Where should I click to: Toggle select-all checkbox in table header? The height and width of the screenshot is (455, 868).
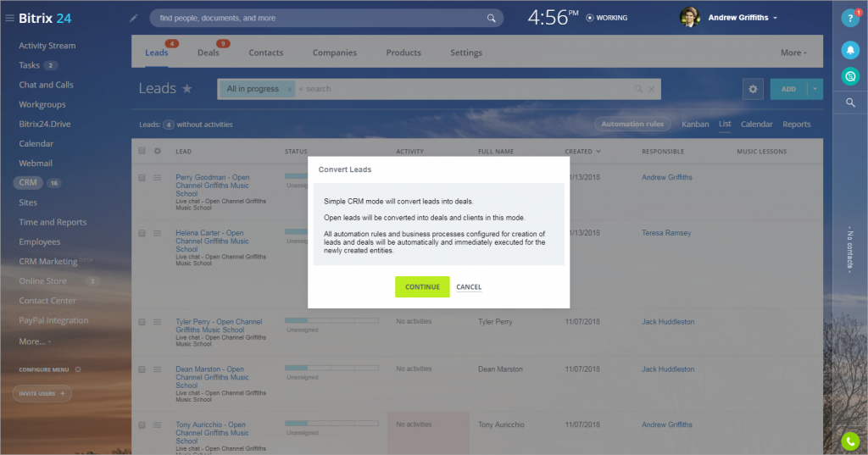click(142, 151)
